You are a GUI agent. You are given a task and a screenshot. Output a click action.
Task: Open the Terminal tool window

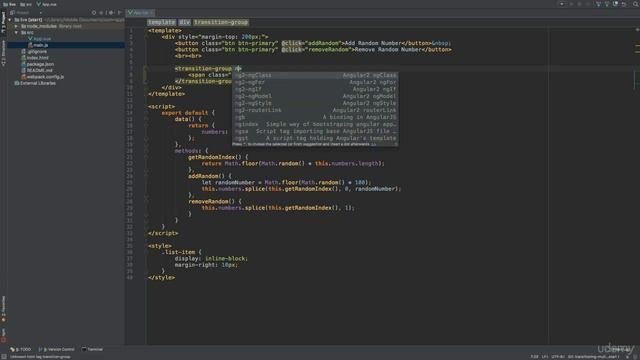(x=92, y=349)
